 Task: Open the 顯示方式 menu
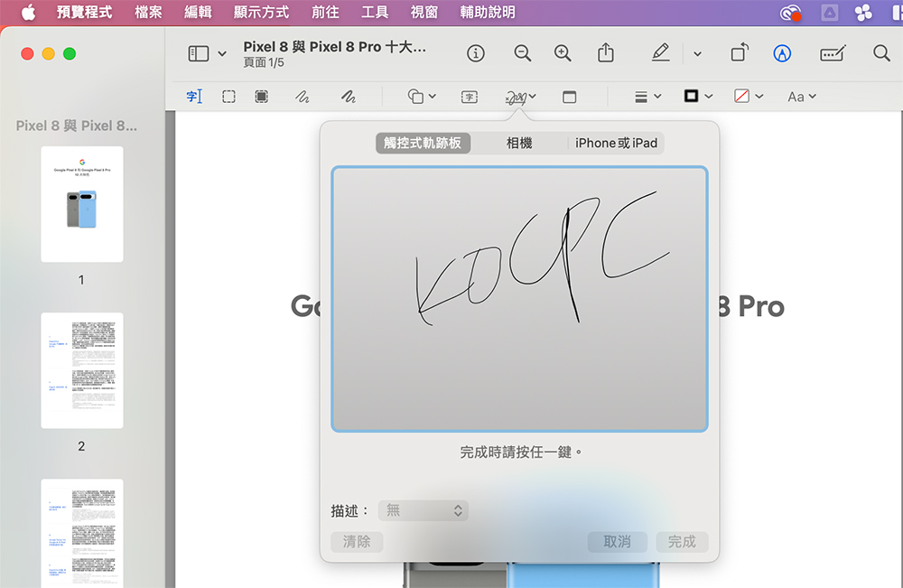pyautogui.click(x=261, y=12)
